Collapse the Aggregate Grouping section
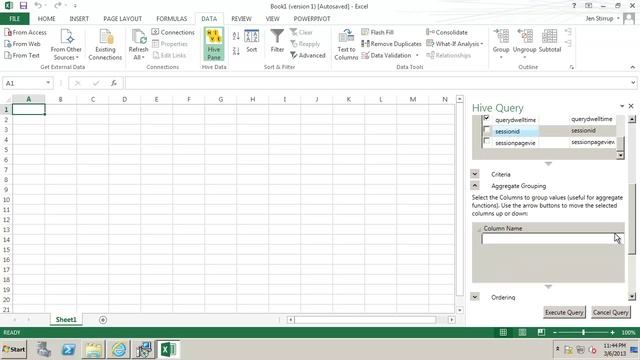 coord(475,186)
